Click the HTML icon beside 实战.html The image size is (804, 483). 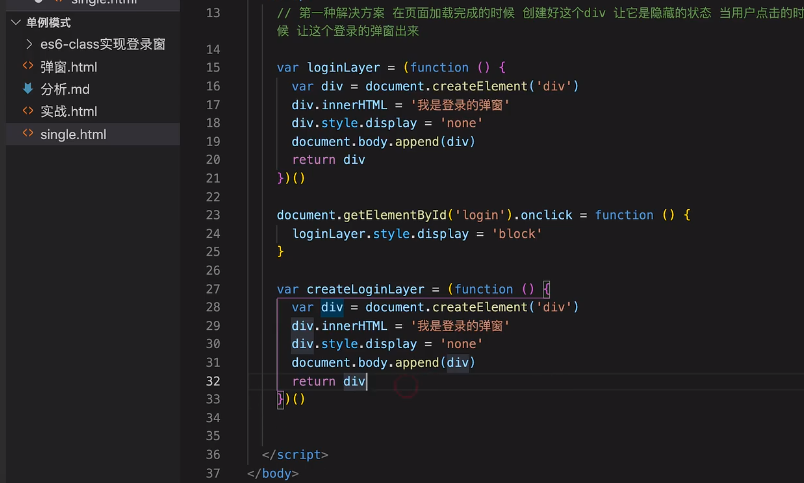[x=28, y=110]
